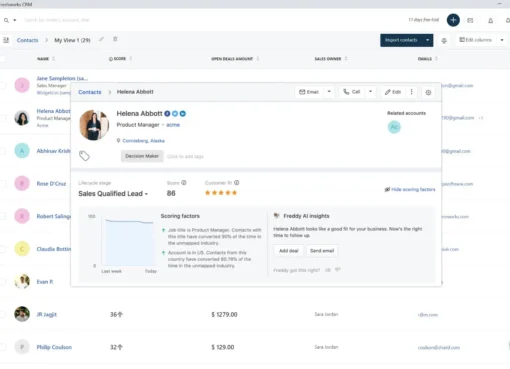
Task: Toggle the select-all checkbox in table header
Action: point(2,59)
